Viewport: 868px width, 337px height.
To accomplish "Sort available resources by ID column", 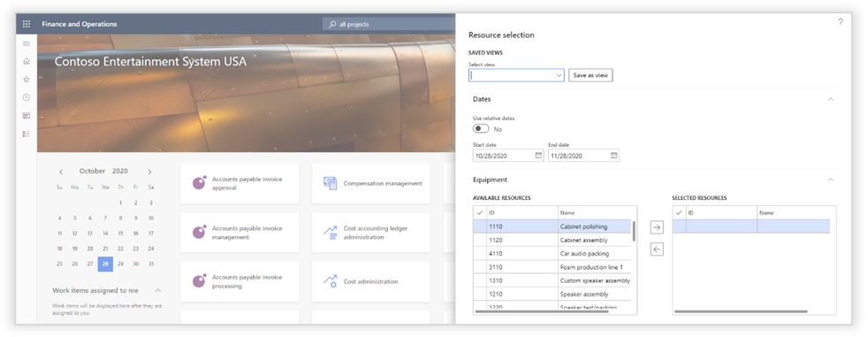I will pos(522,212).
